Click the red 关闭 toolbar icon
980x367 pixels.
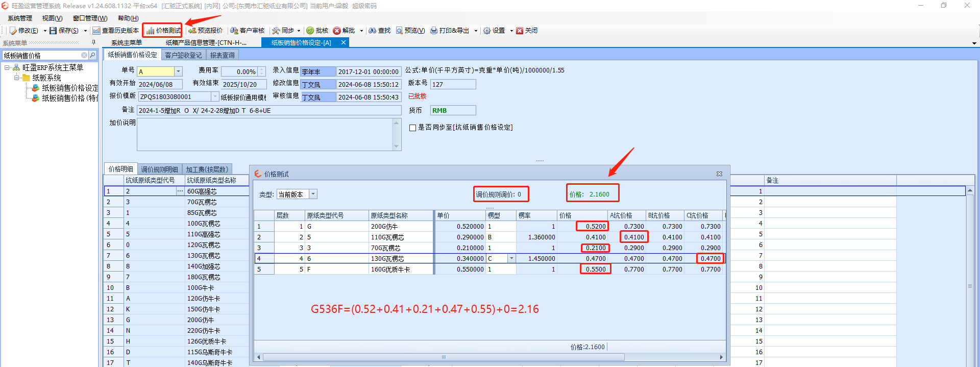(520, 31)
